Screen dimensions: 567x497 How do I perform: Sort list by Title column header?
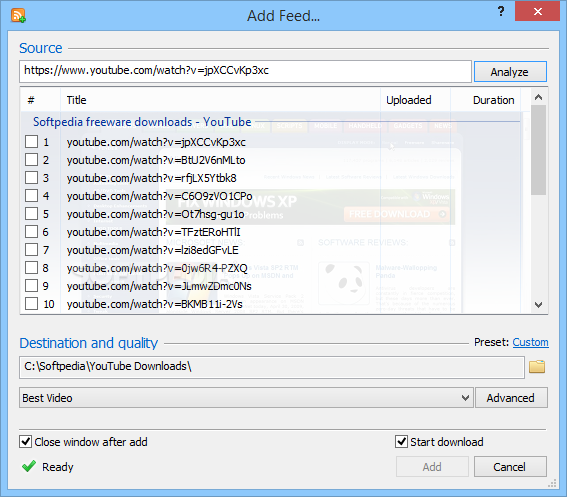click(220, 100)
